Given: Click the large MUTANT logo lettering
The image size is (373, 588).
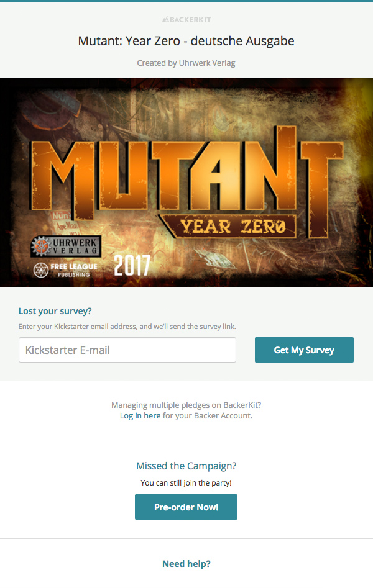Looking at the screenshot, I should coord(186,174).
